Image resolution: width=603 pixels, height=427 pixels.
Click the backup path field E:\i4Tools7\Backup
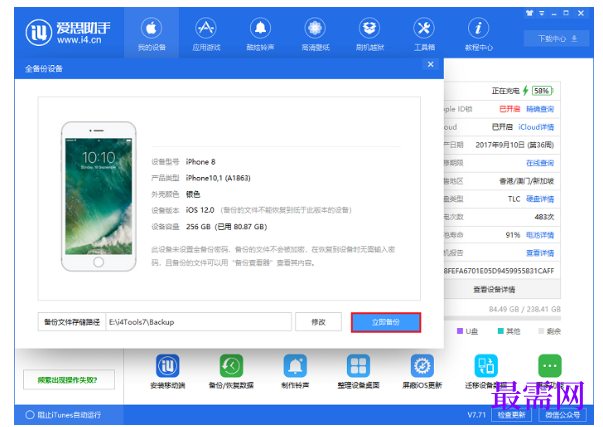click(x=198, y=322)
